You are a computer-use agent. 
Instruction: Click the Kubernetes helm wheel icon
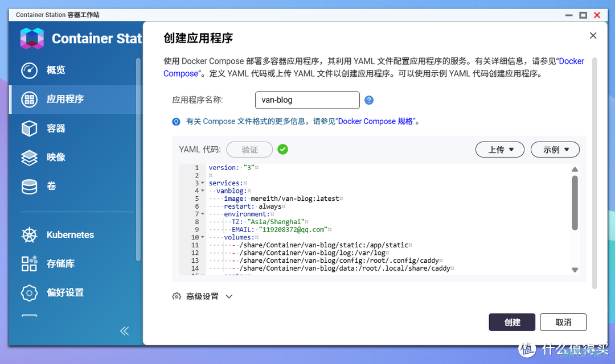(x=30, y=235)
